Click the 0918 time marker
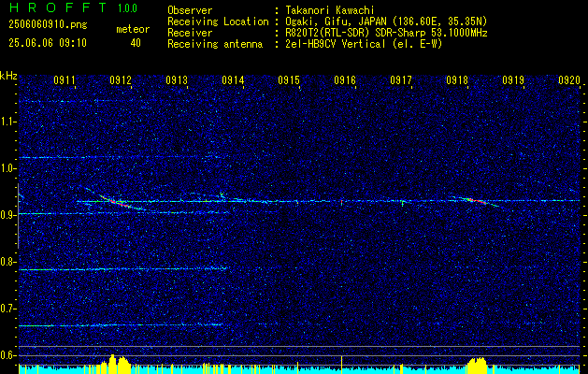588x374 pixels. pyautogui.click(x=457, y=79)
